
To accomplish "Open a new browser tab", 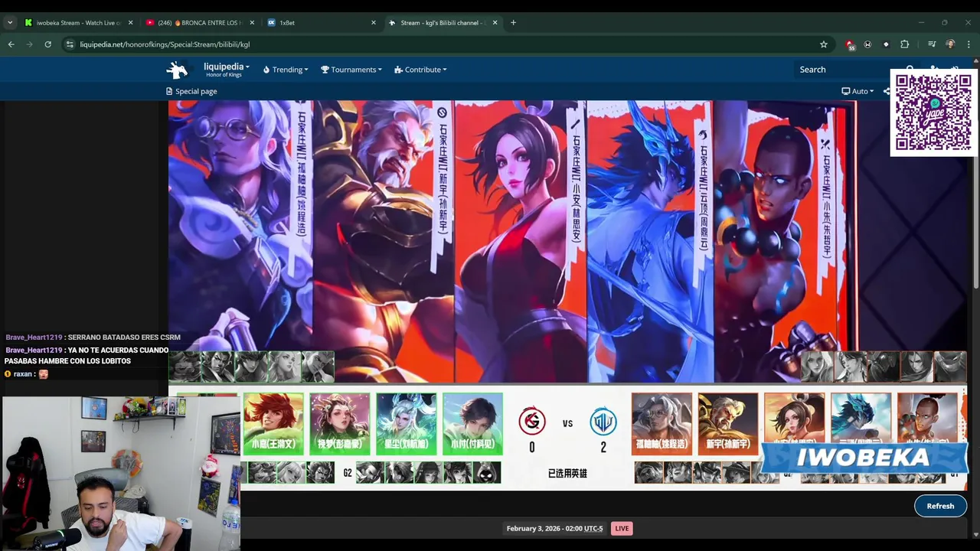I will point(513,23).
